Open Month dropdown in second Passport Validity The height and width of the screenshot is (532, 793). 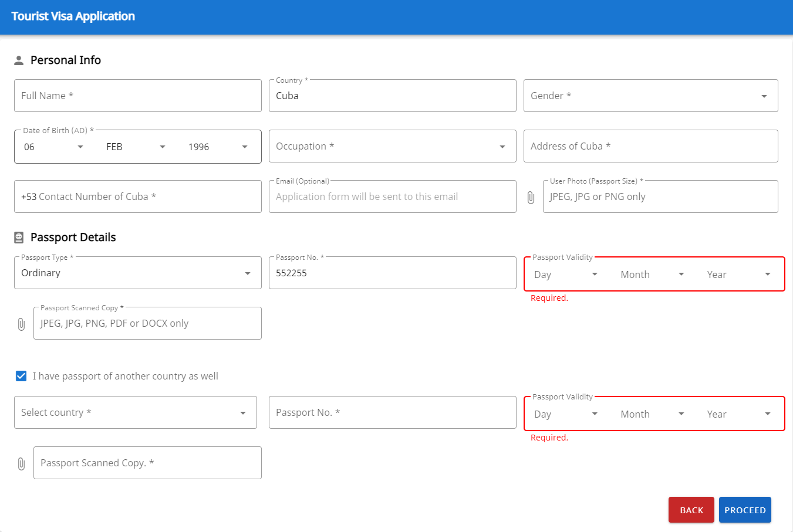tap(653, 414)
